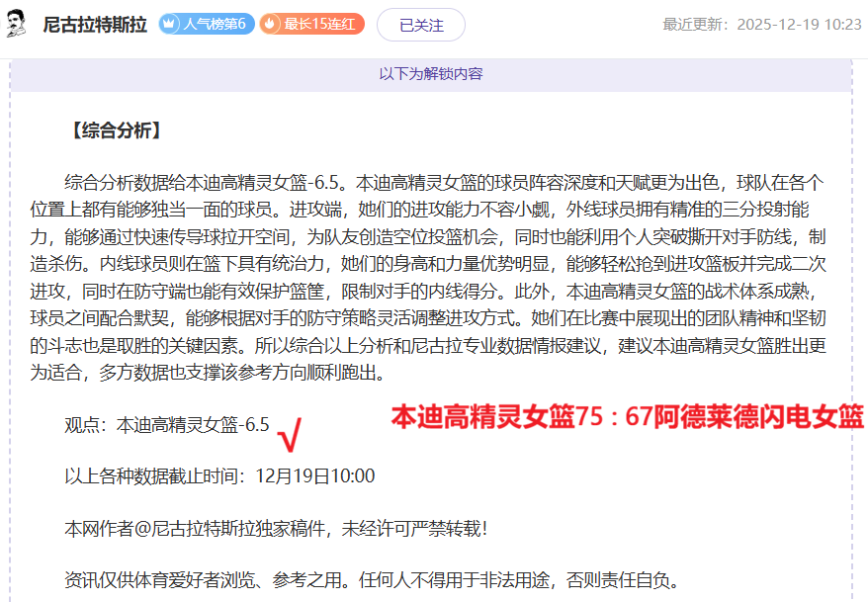Click the author's avatar portrait
868x602 pixels.
(18, 25)
